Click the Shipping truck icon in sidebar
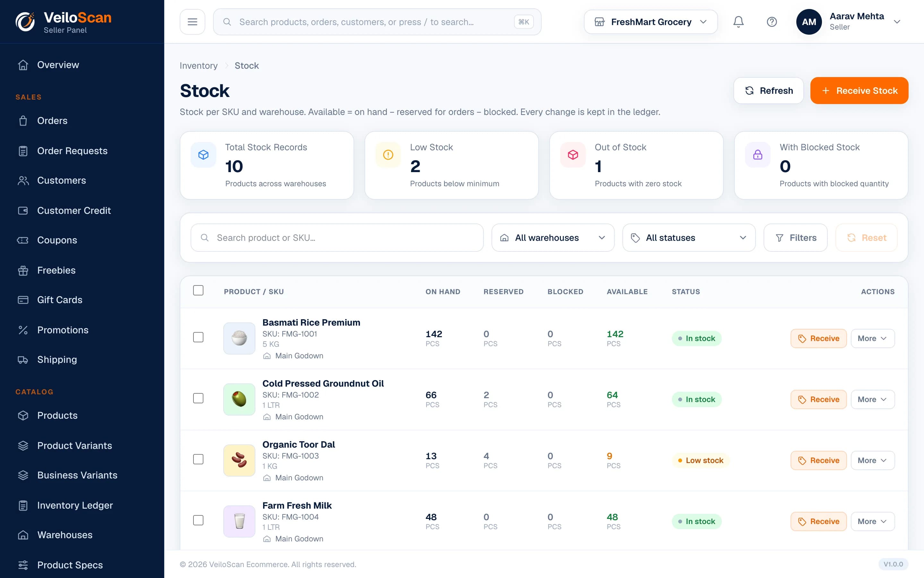924x578 pixels. 23,360
